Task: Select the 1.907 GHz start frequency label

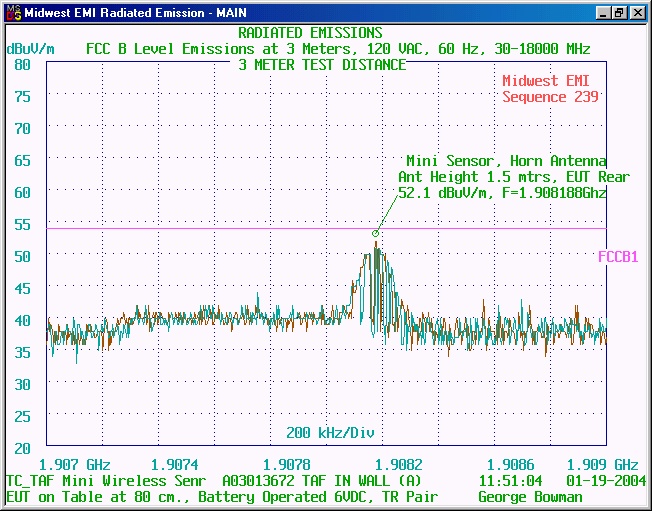Action: click(x=74, y=465)
